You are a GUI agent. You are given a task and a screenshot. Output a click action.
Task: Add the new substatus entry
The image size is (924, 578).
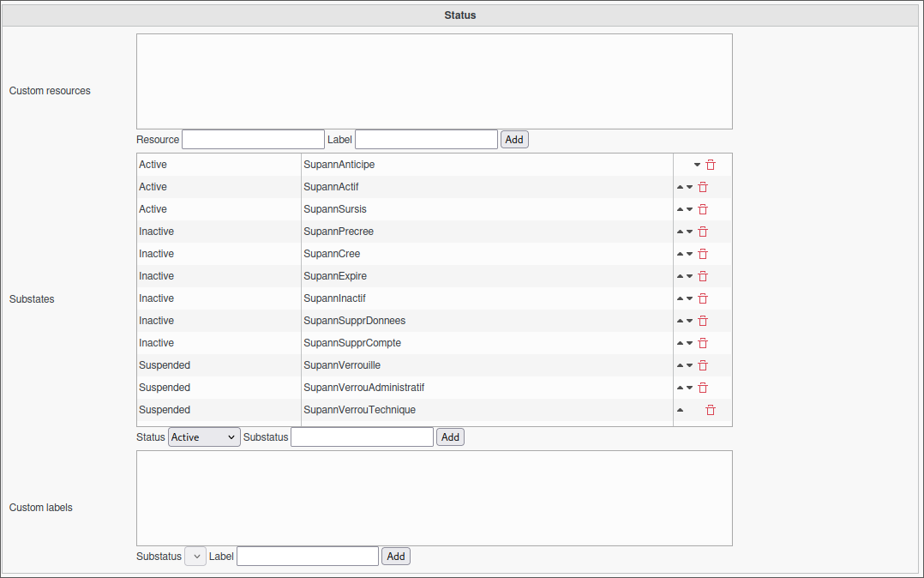tap(450, 437)
